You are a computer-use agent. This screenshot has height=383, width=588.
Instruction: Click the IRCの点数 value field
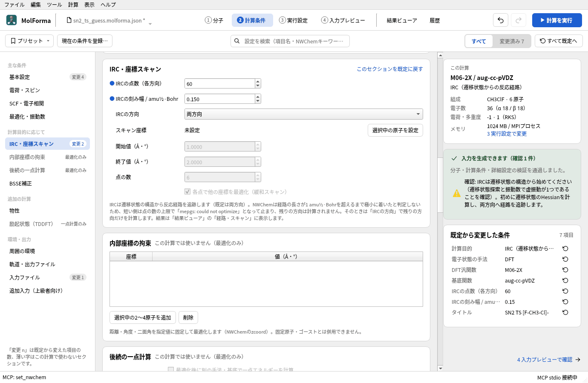[220, 83]
